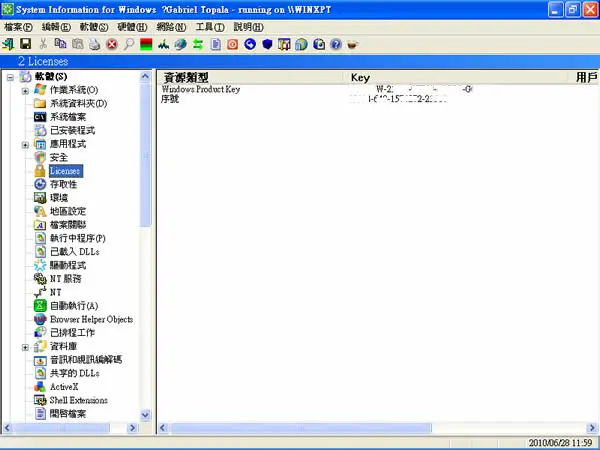Click the Windows Product Key row
Viewport: 600px width, 450px height.
[x=378, y=89]
